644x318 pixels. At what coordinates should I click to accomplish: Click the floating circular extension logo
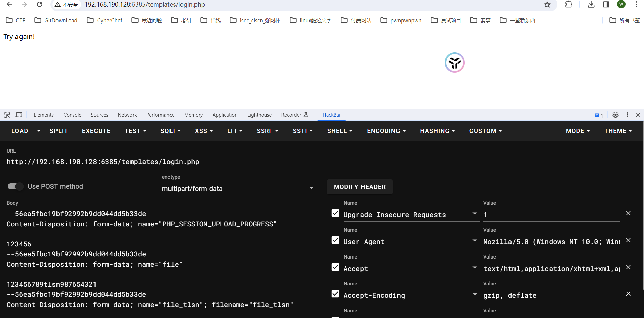click(x=454, y=63)
